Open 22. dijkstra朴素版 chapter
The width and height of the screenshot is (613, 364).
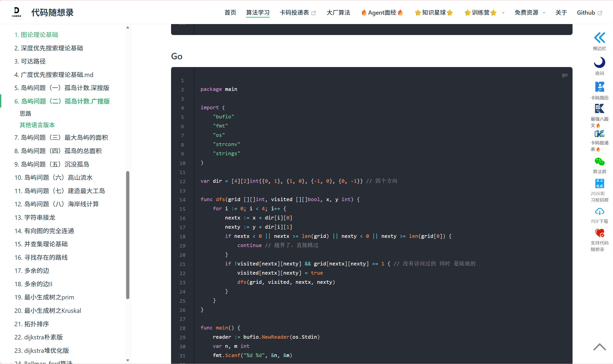coord(38,337)
